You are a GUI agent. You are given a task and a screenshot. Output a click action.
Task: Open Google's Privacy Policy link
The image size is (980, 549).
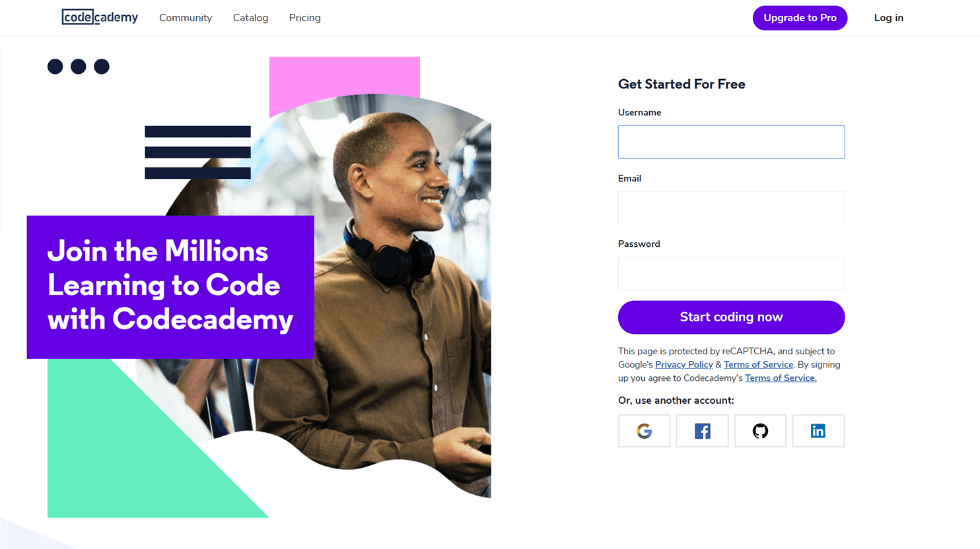pos(683,364)
